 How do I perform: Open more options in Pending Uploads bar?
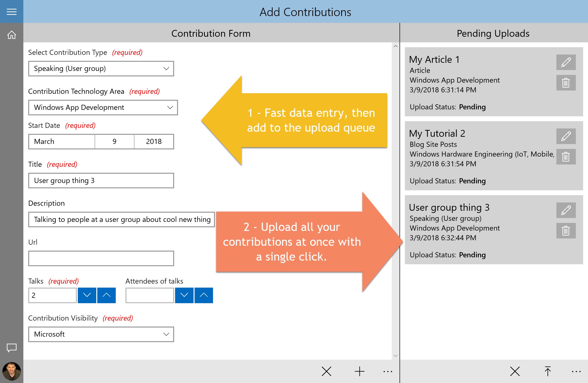pos(576,371)
